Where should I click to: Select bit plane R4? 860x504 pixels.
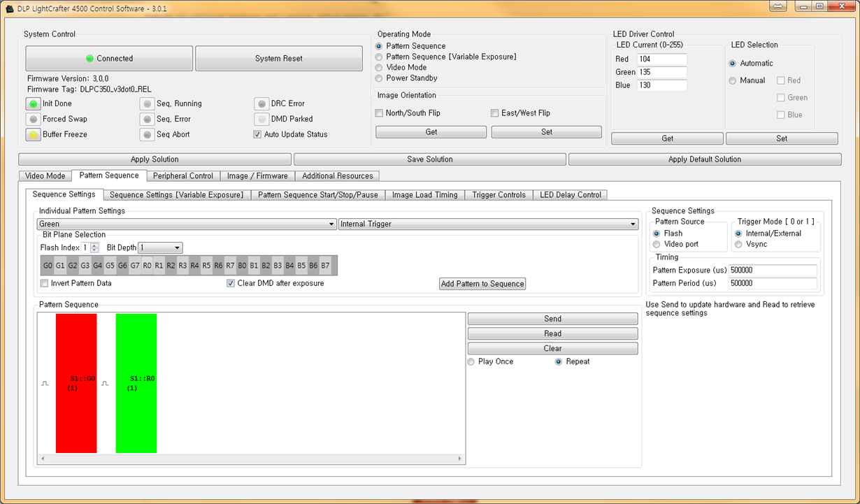pyautogui.click(x=194, y=266)
